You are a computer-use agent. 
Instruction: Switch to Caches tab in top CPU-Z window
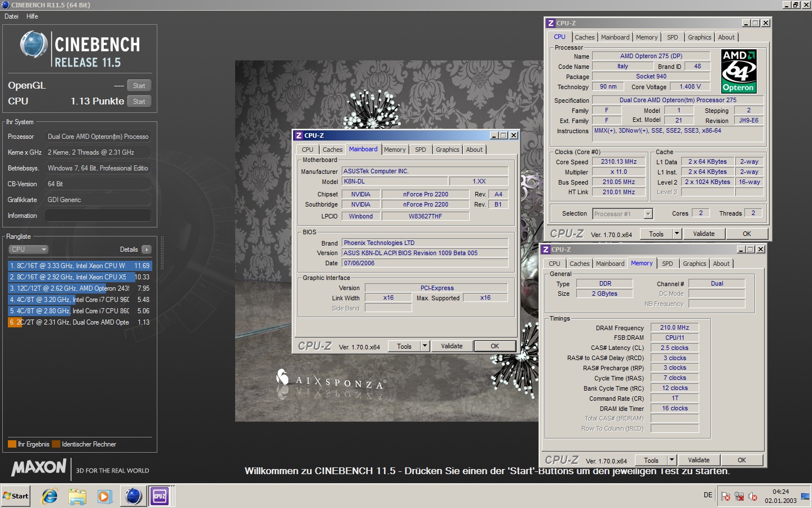[585, 37]
